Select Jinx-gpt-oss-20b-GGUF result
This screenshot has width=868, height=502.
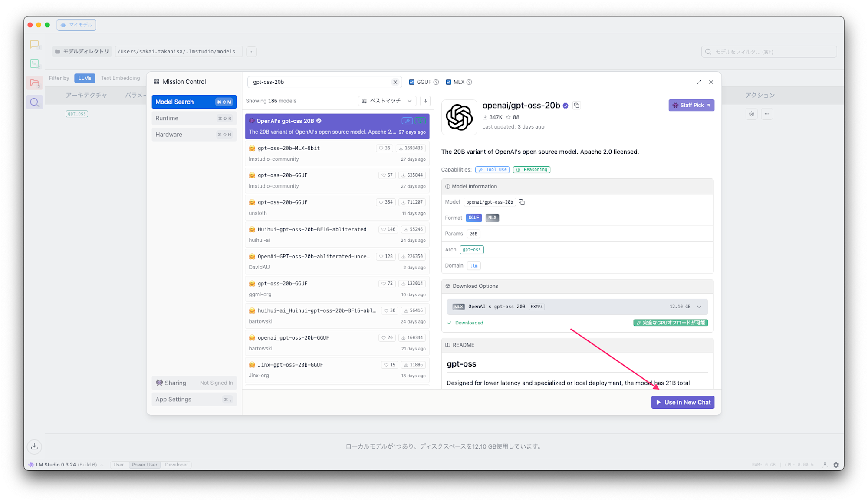337,370
